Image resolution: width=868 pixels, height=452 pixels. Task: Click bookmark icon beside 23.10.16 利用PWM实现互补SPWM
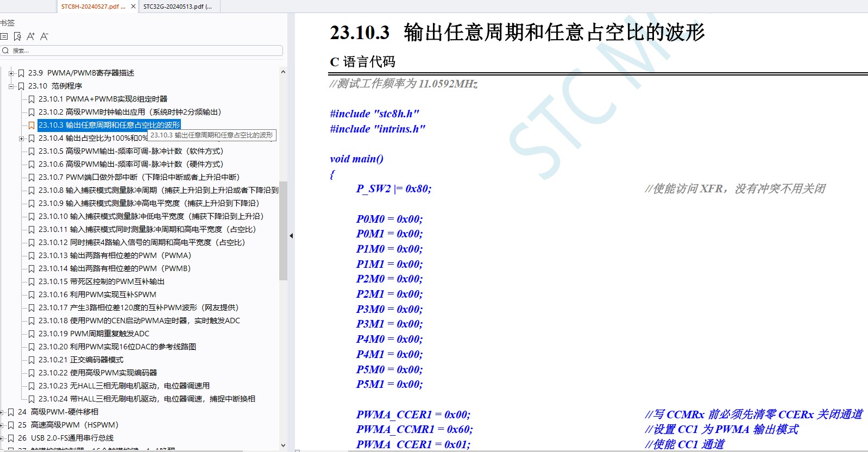tap(32, 294)
